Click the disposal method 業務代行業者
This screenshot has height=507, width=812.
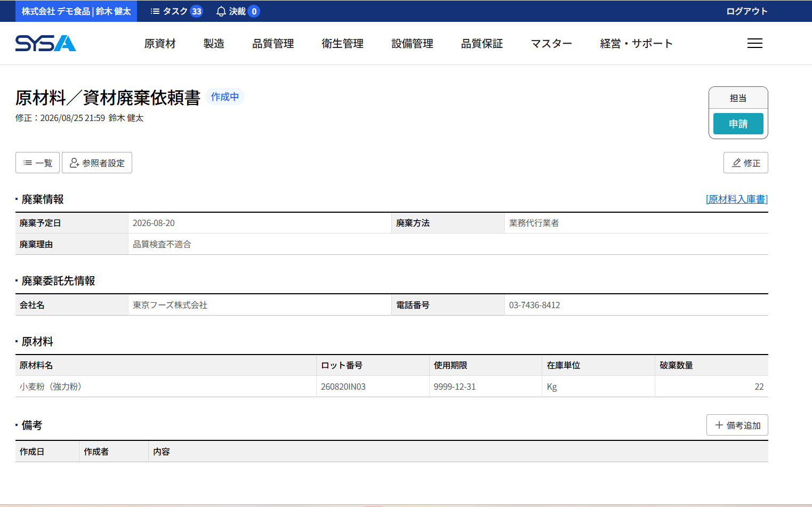[x=534, y=223]
